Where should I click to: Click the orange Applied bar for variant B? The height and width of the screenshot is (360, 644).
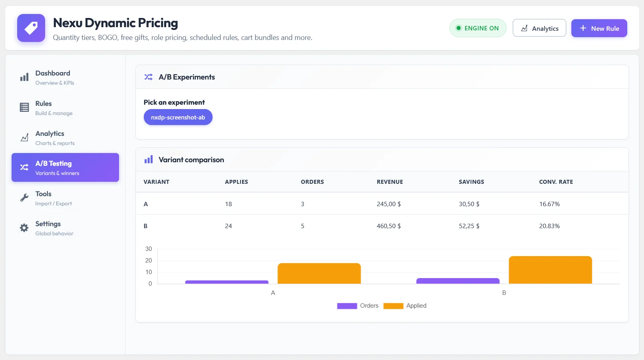coord(550,270)
